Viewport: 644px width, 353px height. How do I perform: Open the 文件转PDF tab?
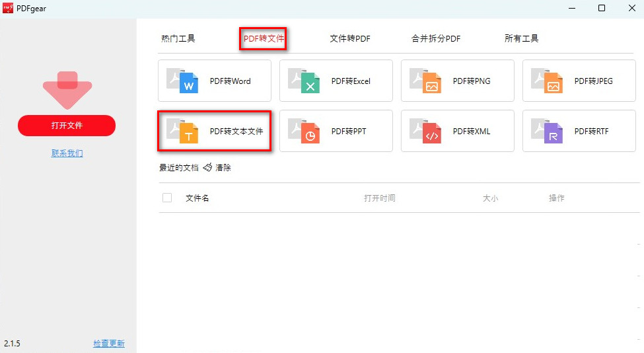coord(350,38)
